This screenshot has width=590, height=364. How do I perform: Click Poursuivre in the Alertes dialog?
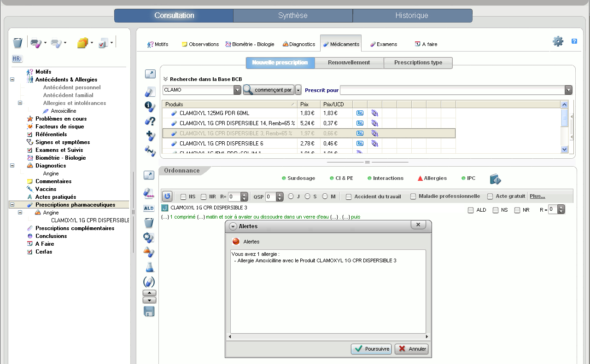[371, 349]
